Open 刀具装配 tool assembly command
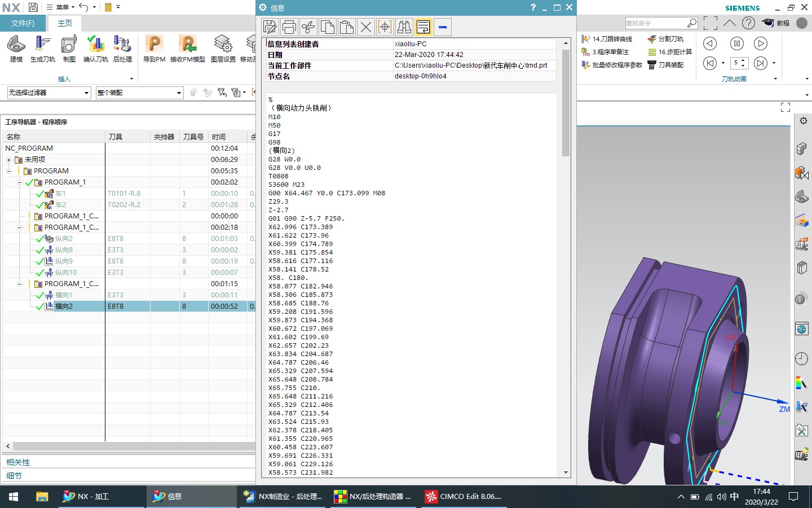812x508 pixels. 665,65
